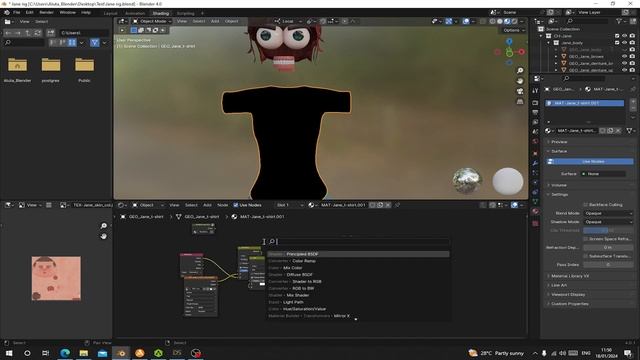This screenshot has height=360, width=640.
Task: Toggle visibility eye for GEO_Jane_brows
Action: pyautogui.click(x=624, y=56)
